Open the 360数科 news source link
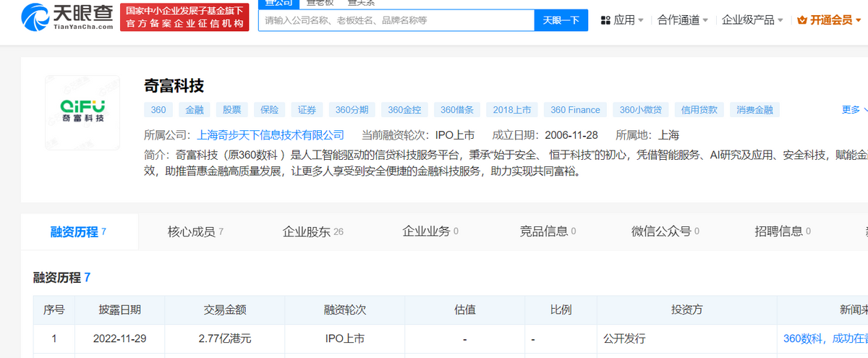868x358 pixels. point(825,338)
